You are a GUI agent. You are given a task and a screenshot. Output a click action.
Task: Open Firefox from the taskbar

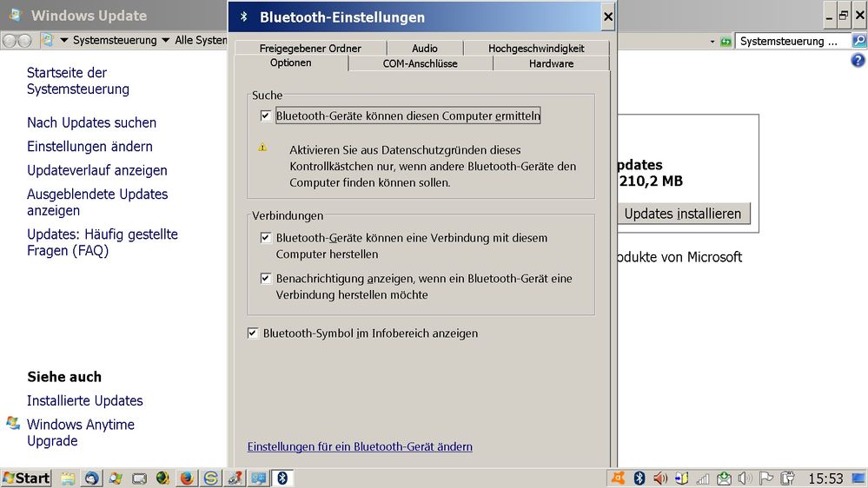coord(187,478)
